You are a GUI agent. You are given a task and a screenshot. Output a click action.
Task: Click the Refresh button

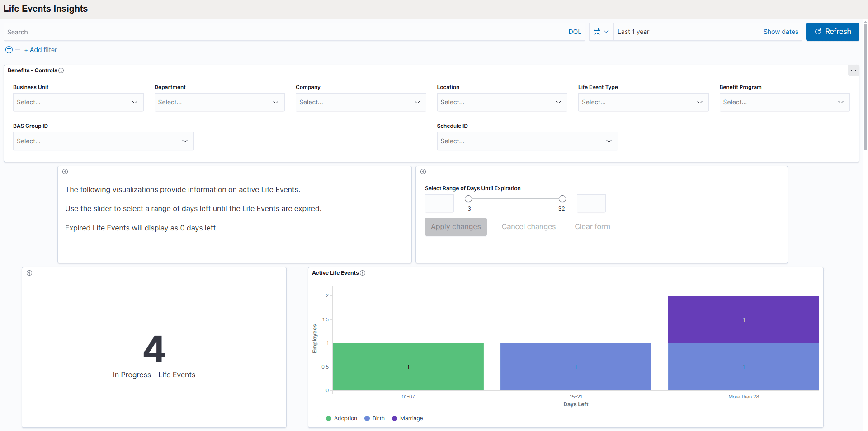pos(833,32)
